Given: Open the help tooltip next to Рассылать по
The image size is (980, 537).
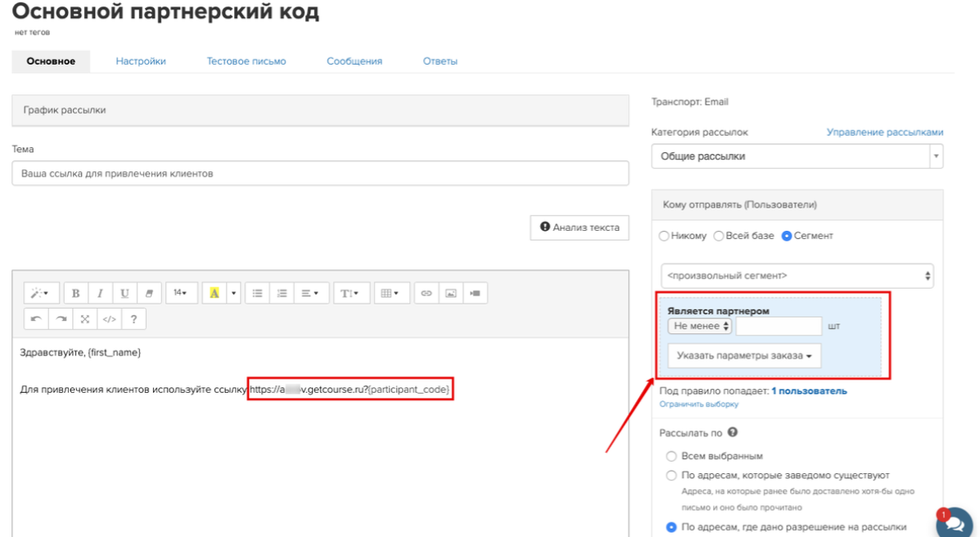Looking at the screenshot, I should tap(733, 432).
